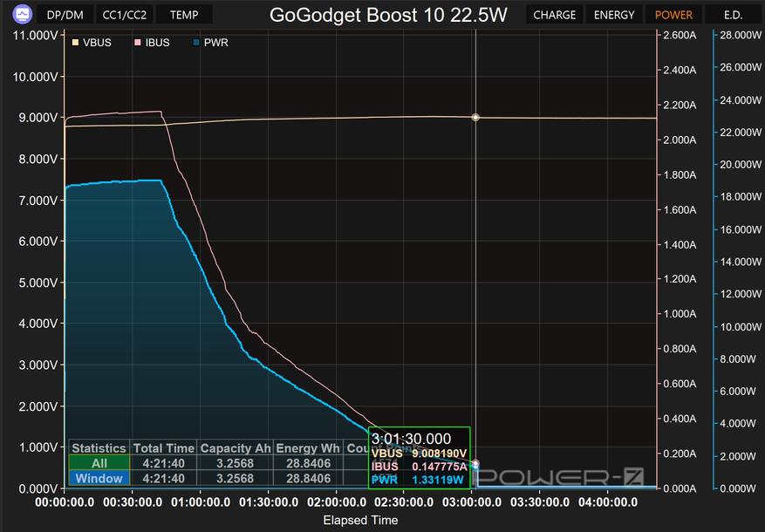Click the PWR 1.33119W tooltip value
765x532 pixels.
click(x=438, y=480)
